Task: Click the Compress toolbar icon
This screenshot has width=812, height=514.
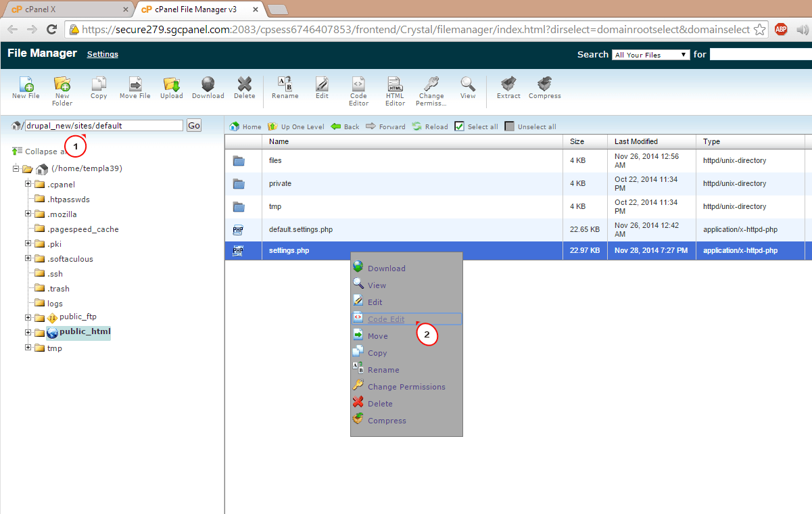Action: 545,84
